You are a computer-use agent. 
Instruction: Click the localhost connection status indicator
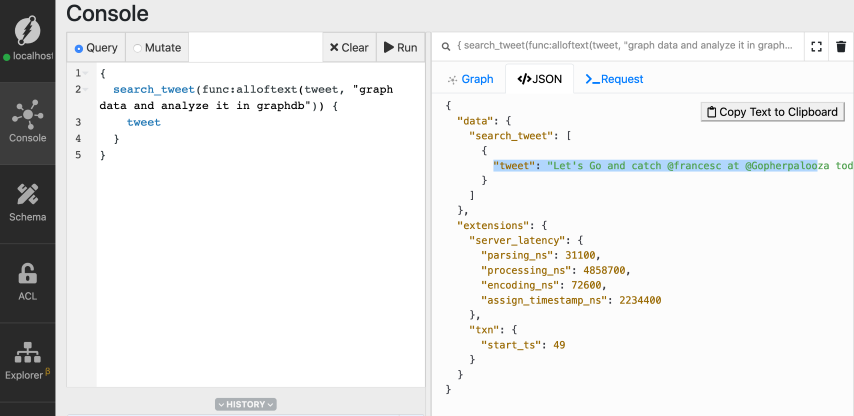(x=27, y=57)
